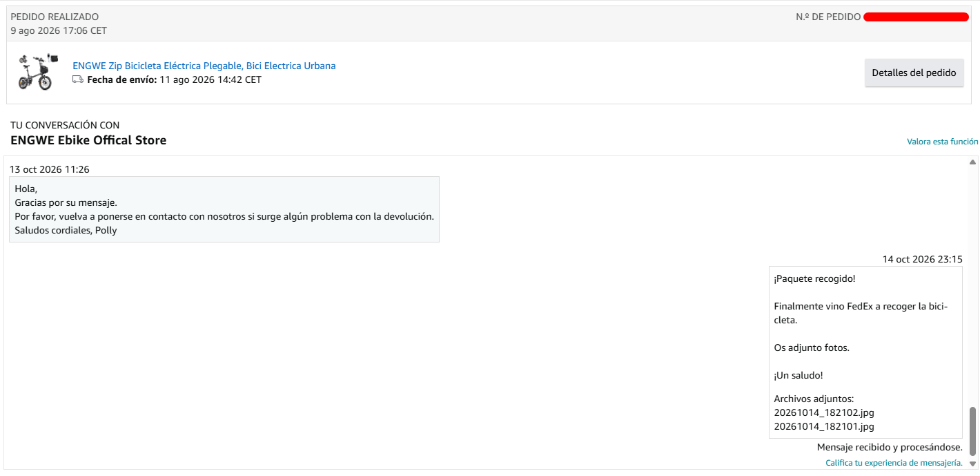Click the Archivos adjuntos: label
This screenshot has width=980, height=476.
click(814, 399)
